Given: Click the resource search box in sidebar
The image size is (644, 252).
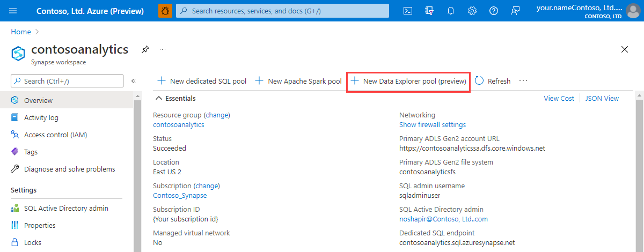Looking at the screenshot, I should tap(67, 81).
